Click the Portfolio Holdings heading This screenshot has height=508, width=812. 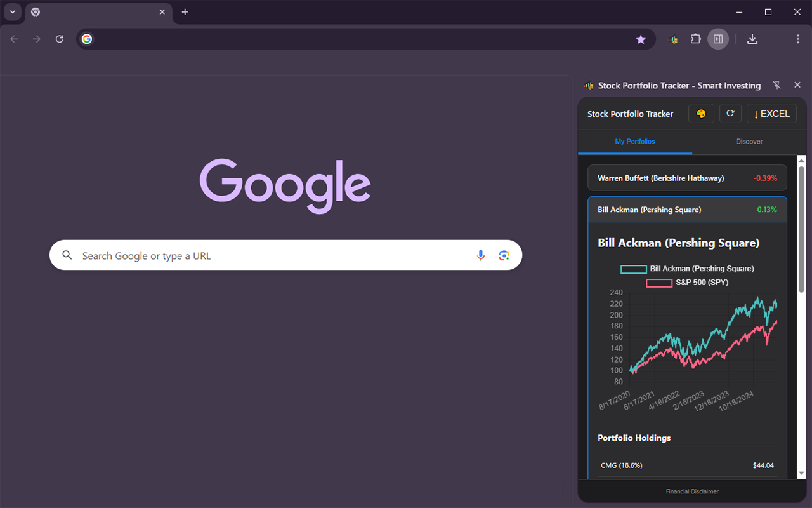pos(634,438)
